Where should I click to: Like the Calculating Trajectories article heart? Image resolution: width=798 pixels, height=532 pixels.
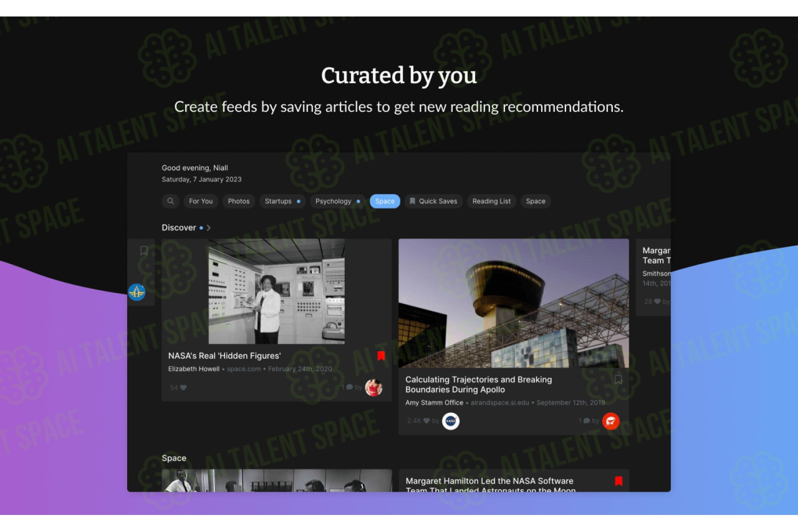[x=426, y=421]
